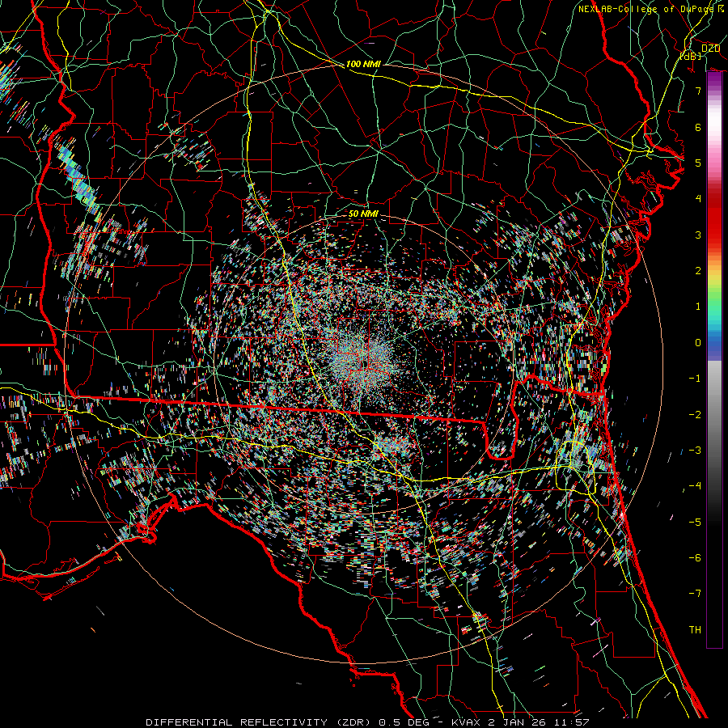Click the -7 legend value
728x728 pixels.
tap(695, 594)
